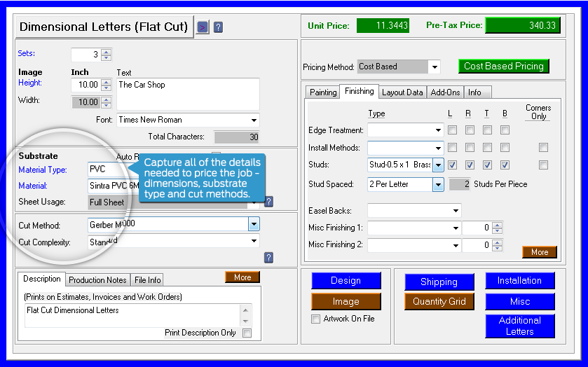Click the help icon next to the title
The height and width of the screenshot is (367, 588).
(x=218, y=27)
